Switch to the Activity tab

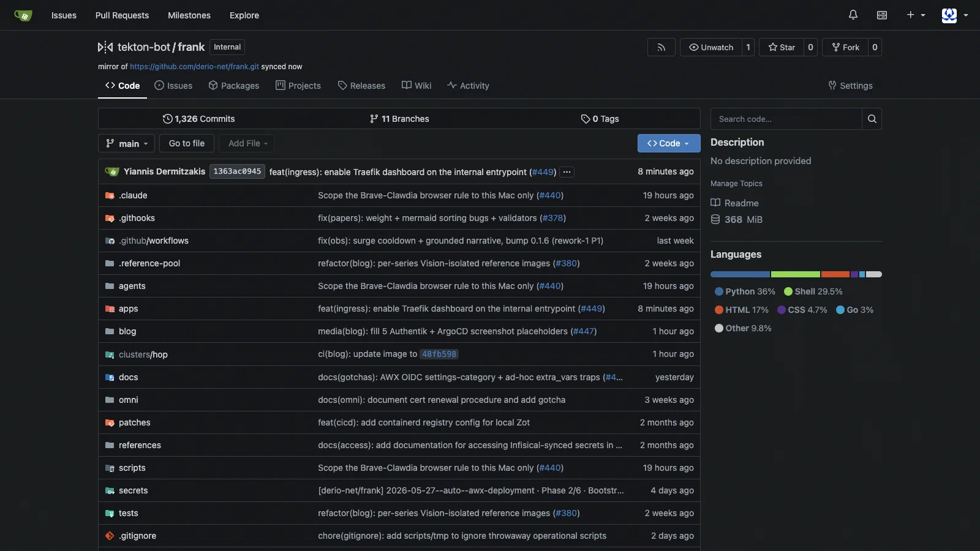pyautogui.click(x=468, y=86)
